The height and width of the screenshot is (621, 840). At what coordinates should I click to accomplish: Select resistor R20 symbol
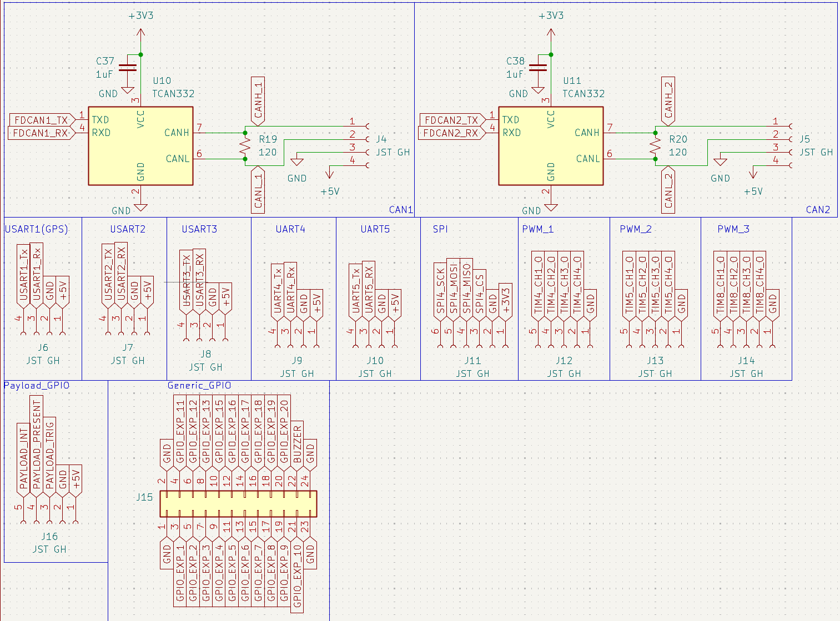click(x=655, y=146)
